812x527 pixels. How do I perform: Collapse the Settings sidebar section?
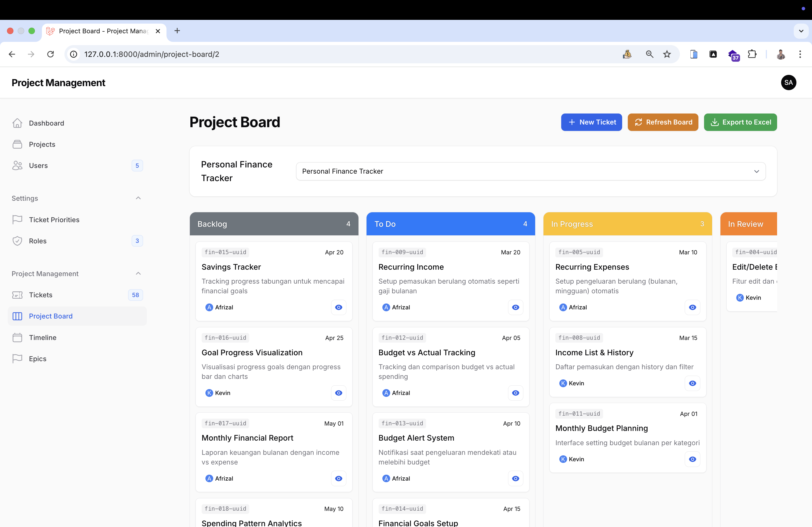tap(138, 198)
